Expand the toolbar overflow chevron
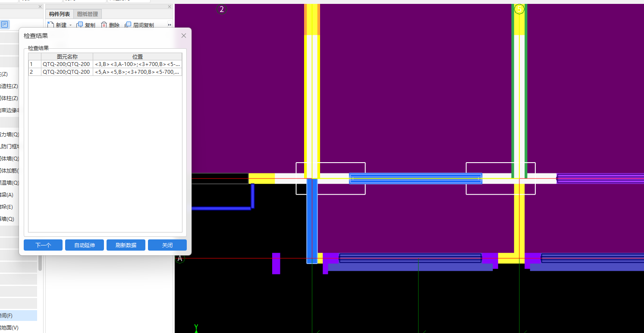Viewport: 644px width, 333px height. (170, 25)
